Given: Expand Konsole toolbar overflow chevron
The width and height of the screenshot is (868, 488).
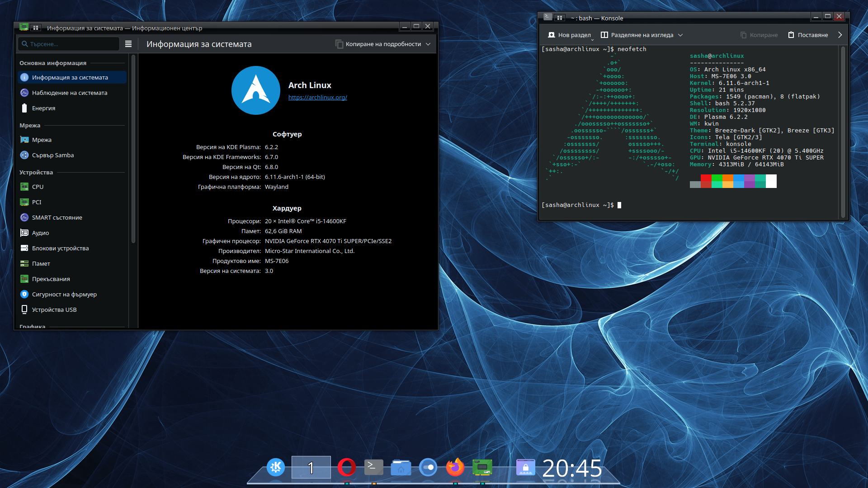Looking at the screenshot, I should click(840, 35).
